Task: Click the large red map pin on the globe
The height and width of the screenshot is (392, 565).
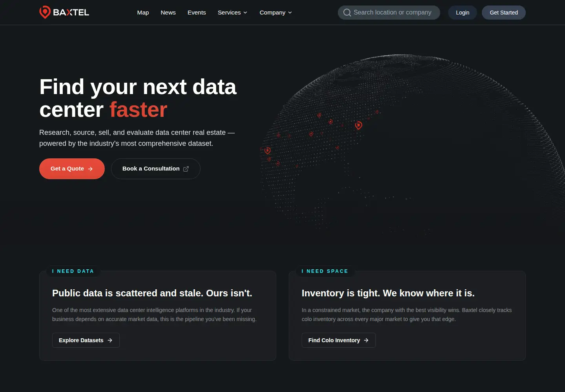Action: tap(358, 125)
